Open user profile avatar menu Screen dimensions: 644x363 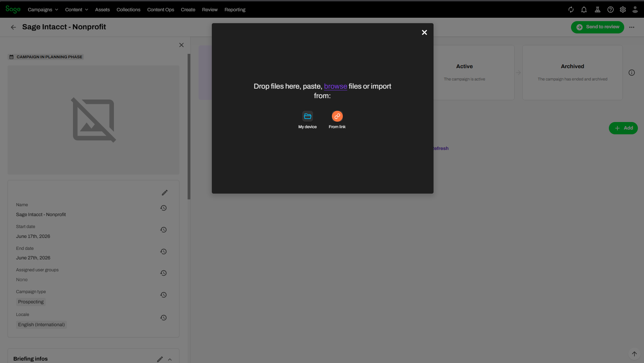[x=635, y=10]
